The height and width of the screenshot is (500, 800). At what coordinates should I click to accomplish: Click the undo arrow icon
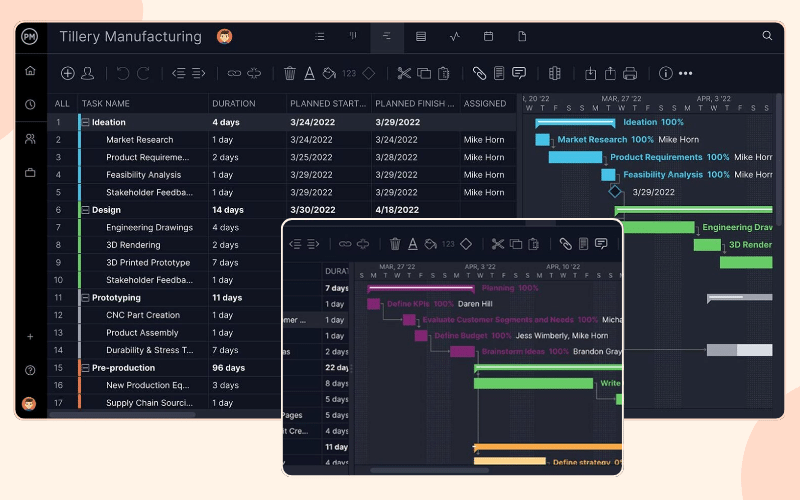122,73
